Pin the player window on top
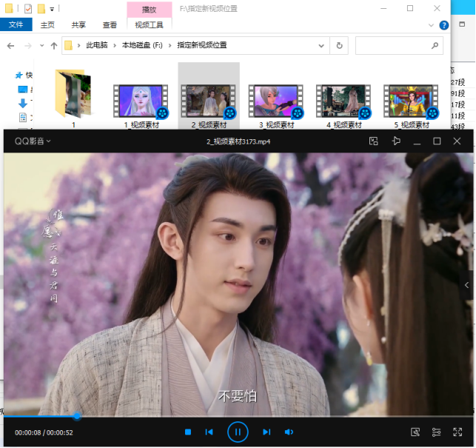 tap(396, 141)
